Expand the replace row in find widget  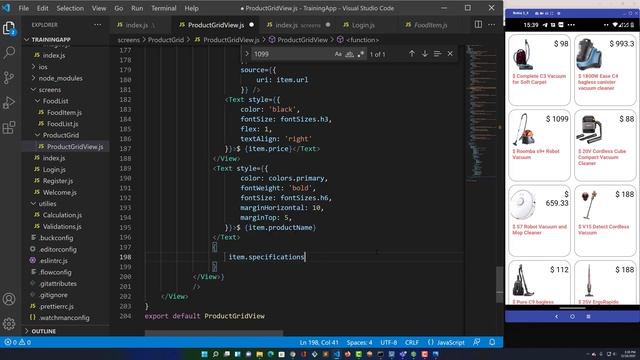[247, 54]
